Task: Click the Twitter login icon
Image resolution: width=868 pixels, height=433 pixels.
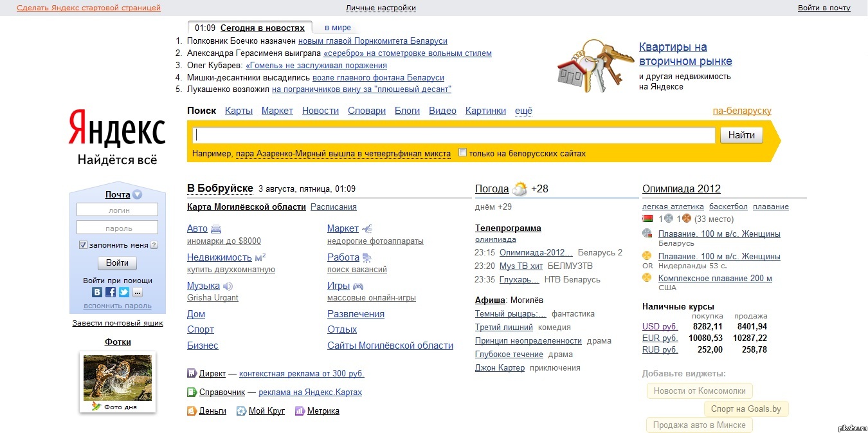Action: pos(123,292)
